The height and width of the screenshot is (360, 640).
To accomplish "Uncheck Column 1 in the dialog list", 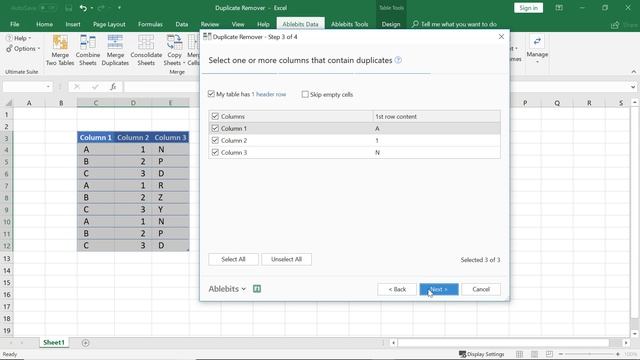I will coord(215,128).
